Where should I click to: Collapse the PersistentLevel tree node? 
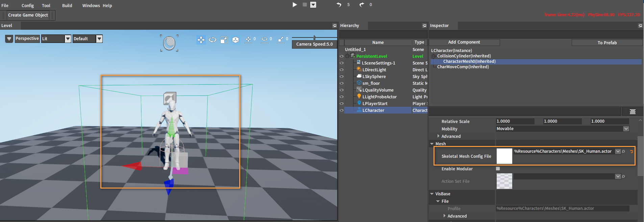pyautogui.click(x=347, y=56)
